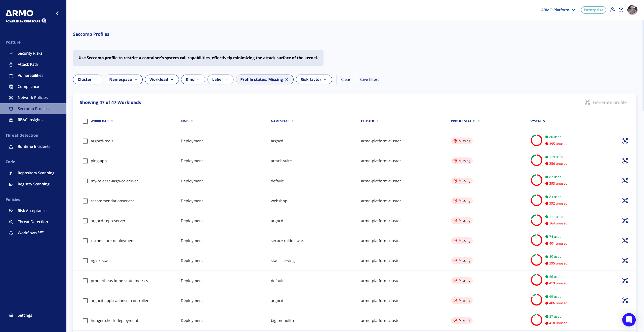Click the invite user icon in header
The height and width of the screenshot is (332, 644).
pos(613,10)
